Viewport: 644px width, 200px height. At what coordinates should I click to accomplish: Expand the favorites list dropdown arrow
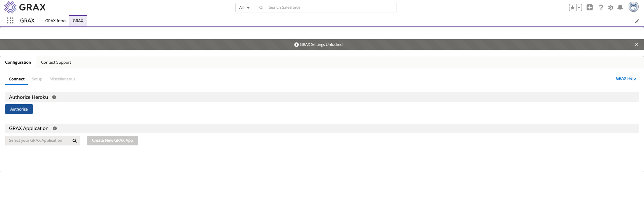(x=579, y=8)
